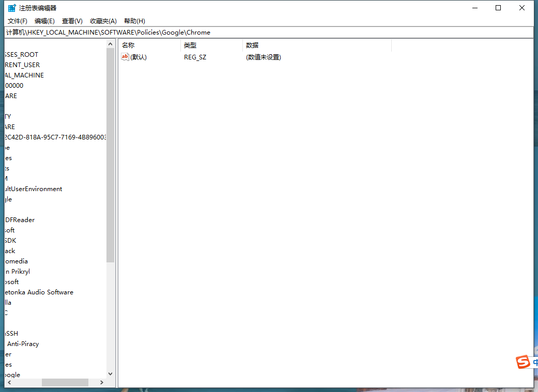The image size is (538, 392).
Task: Open the 帮助(H) menu
Action: tap(134, 21)
